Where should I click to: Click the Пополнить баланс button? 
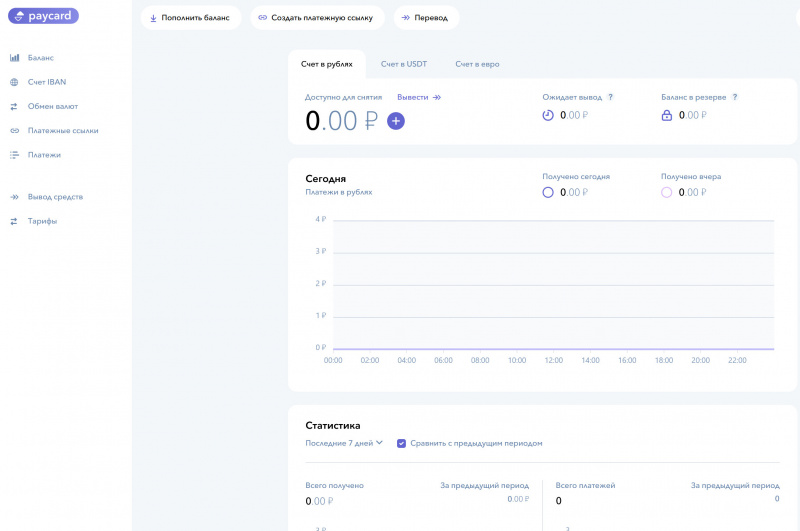pyautogui.click(x=190, y=17)
